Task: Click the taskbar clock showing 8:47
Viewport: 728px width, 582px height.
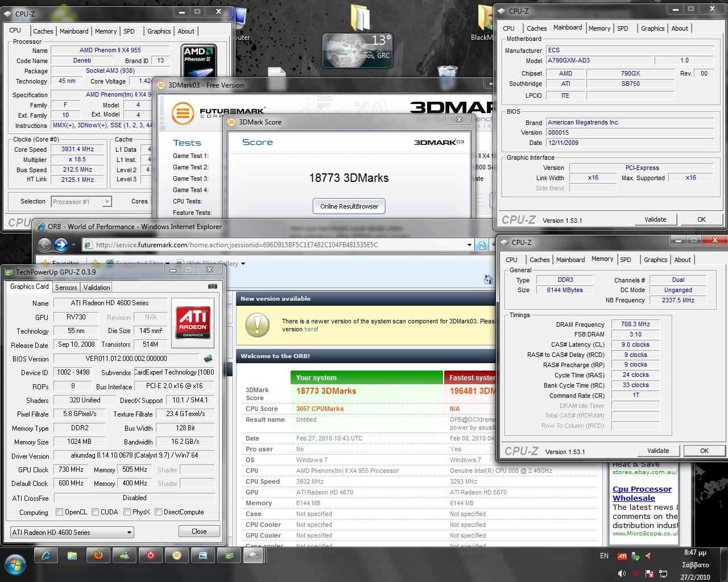Action: coord(695,564)
